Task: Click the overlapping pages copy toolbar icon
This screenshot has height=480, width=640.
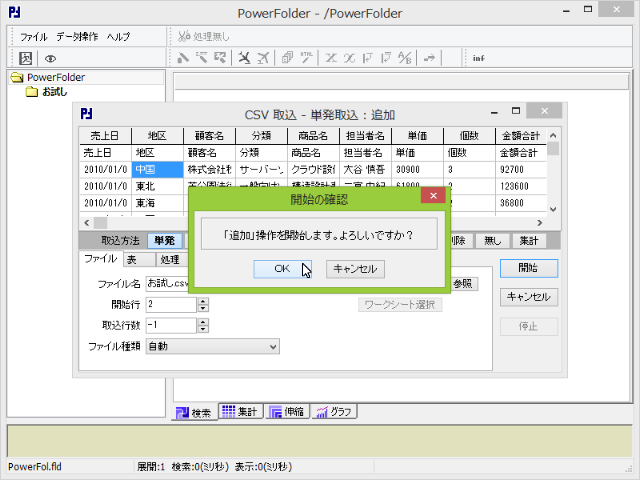Action: point(287,58)
